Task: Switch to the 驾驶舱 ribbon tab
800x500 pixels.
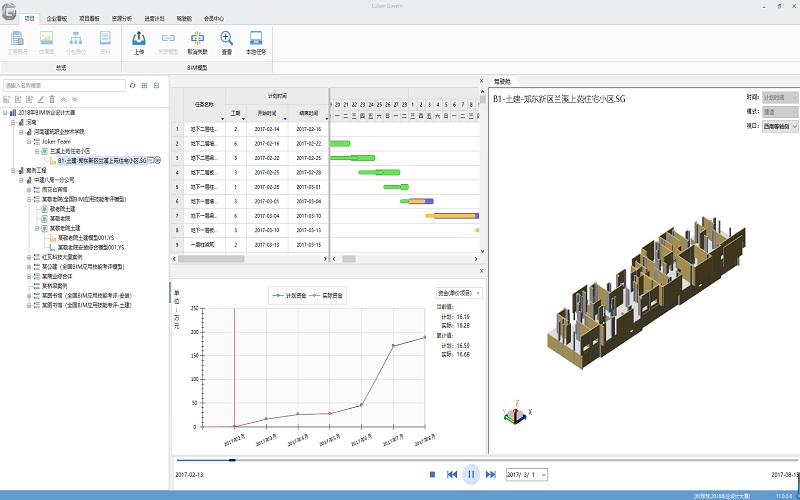Action: coord(184,18)
